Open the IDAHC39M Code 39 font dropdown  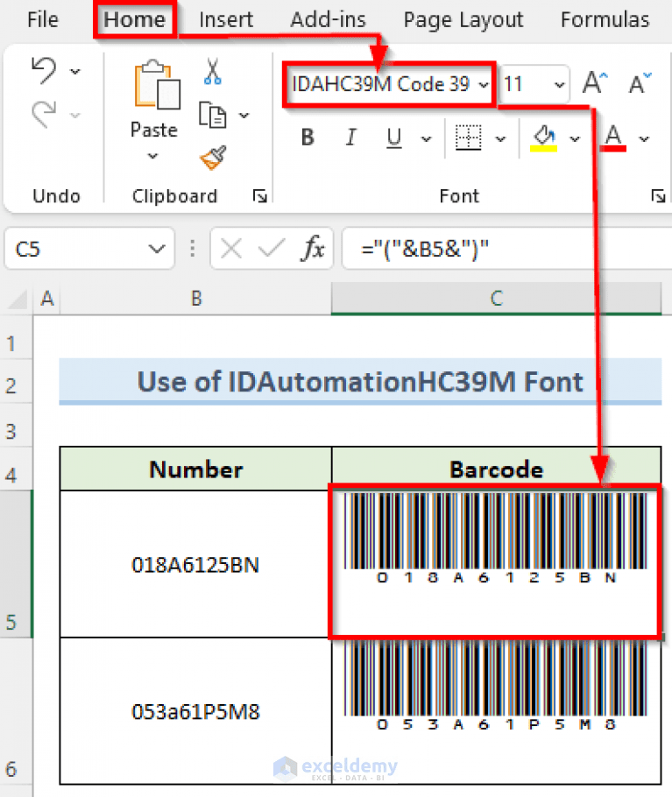coord(484,84)
